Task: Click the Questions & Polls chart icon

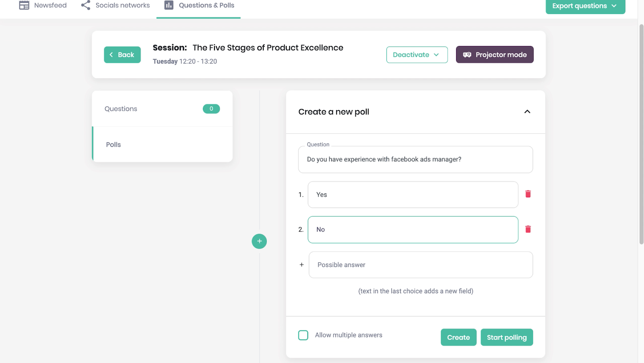Action: [169, 5]
